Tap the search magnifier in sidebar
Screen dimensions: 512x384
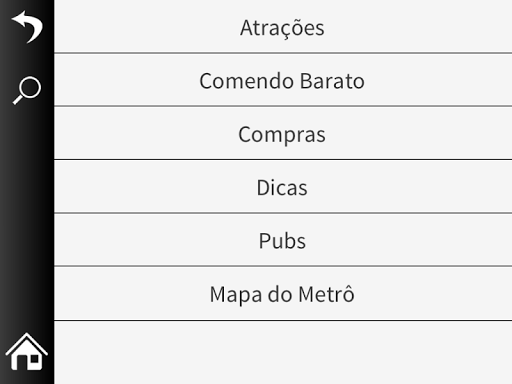(x=27, y=90)
